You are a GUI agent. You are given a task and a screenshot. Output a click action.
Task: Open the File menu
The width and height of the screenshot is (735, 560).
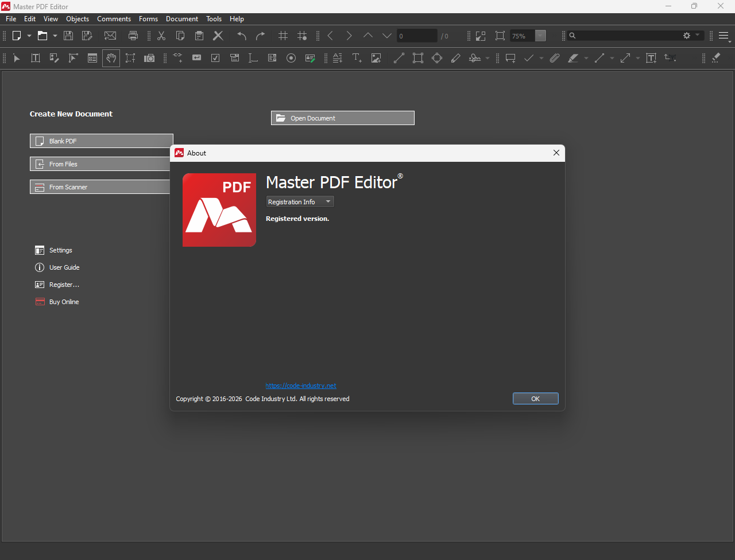(x=11, y=19)
